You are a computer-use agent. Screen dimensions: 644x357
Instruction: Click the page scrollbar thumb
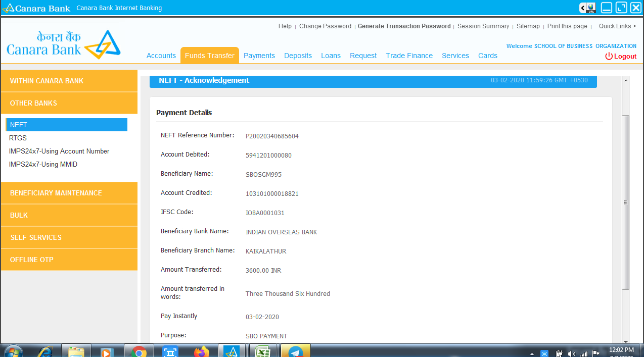coord(625,202)
